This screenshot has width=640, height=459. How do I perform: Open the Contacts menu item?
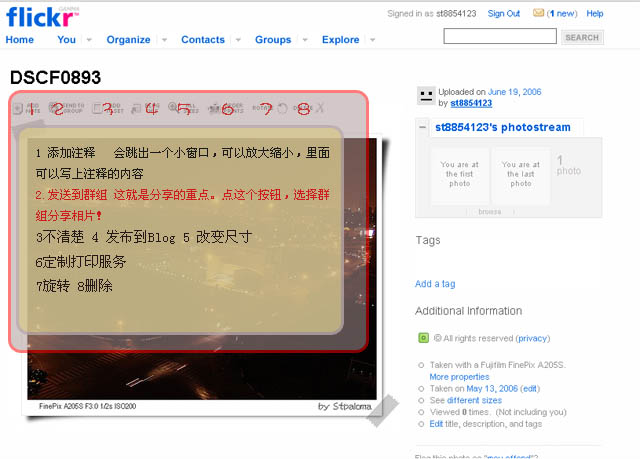pos(203,40)
